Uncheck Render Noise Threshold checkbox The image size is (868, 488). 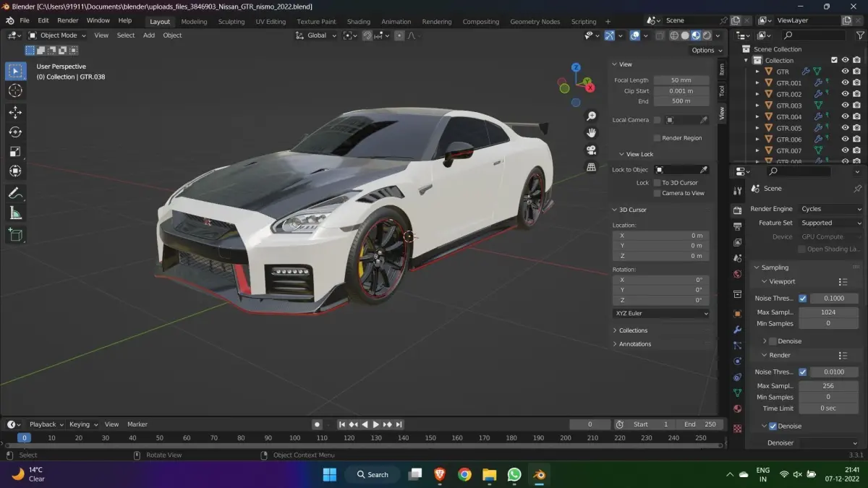click(802, 372)
